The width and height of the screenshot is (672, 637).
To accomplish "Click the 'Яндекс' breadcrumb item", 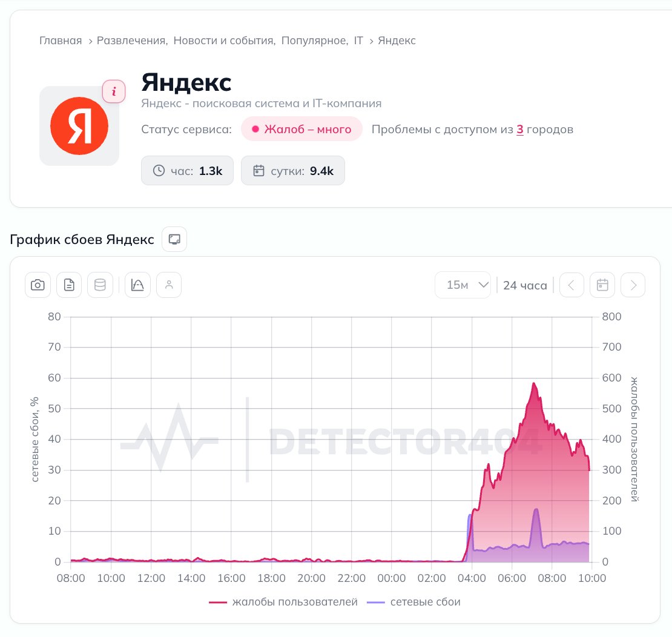I will pyautogui.click(x=397, y=41).
